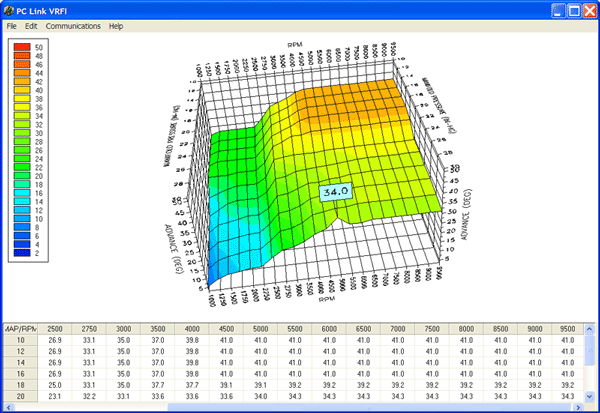Click the green 24 legend color swatch

22,158
